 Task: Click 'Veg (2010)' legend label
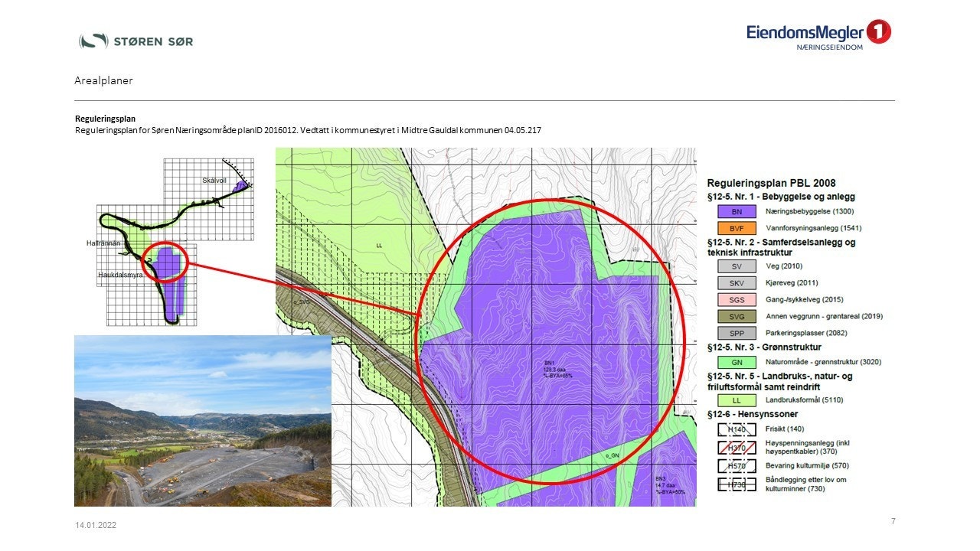point(783,266)
